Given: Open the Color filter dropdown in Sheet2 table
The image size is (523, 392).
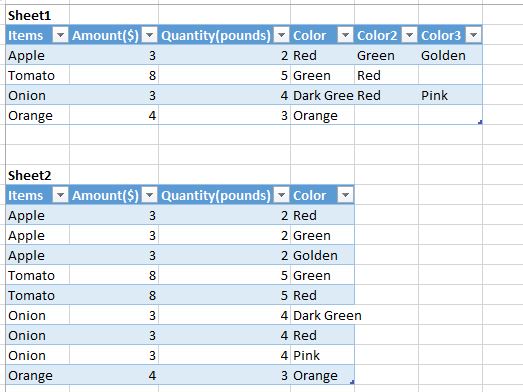Looking at the screenshot, I should click(x=345, y=195).
